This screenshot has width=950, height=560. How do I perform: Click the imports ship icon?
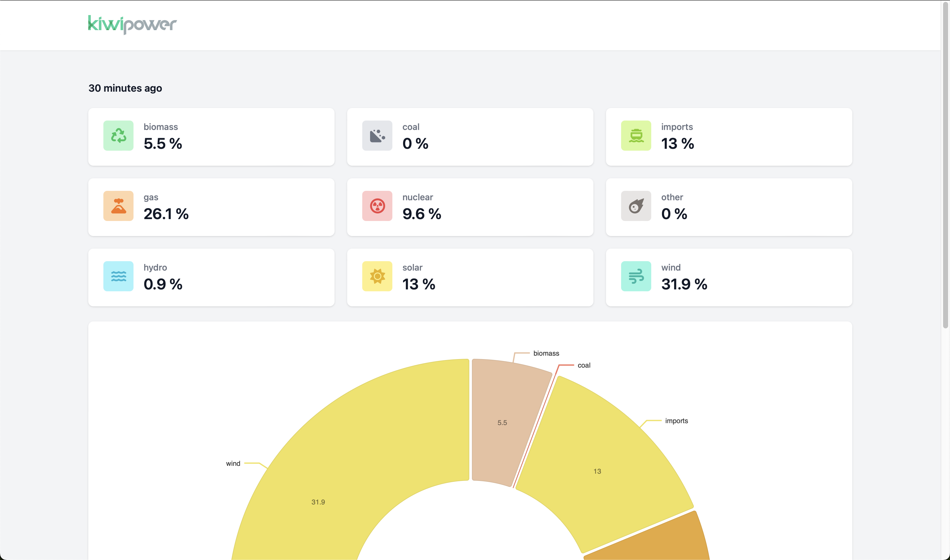pyautogui.click(x=636, y=136)
